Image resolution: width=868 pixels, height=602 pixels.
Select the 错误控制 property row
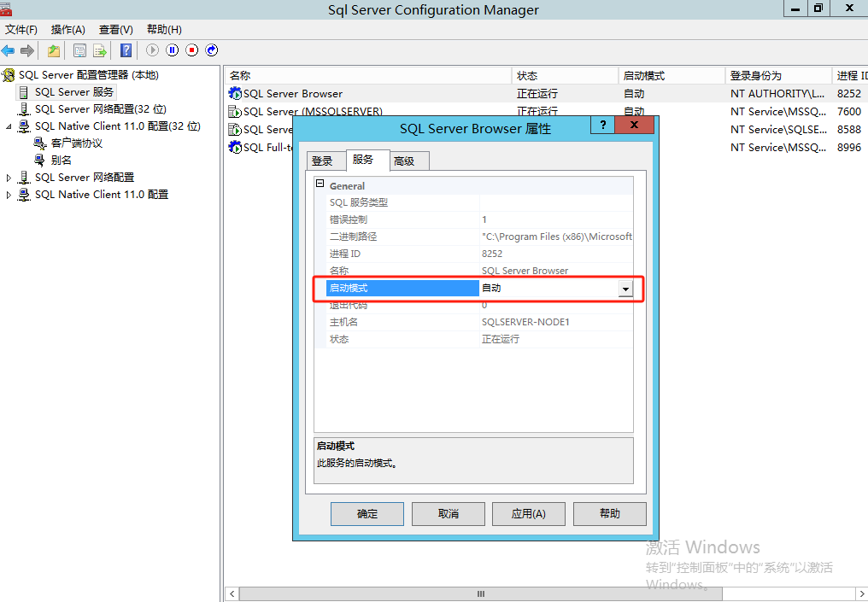tap(479, 219)
